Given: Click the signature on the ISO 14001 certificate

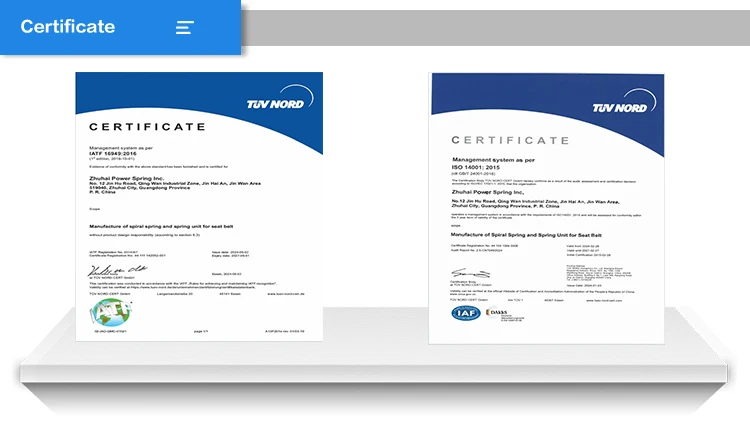Looking at the screenshot, I should coord(471,274).
